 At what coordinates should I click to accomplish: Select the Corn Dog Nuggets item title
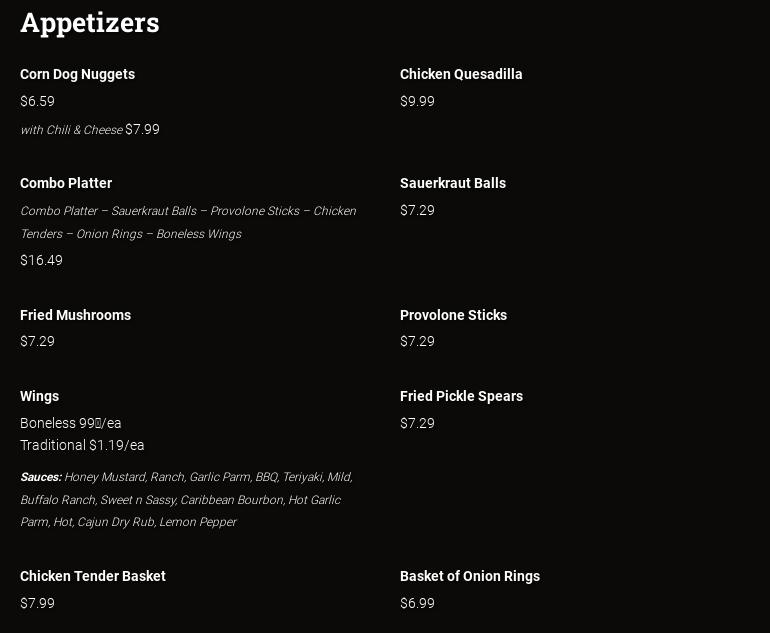(77, 75)
